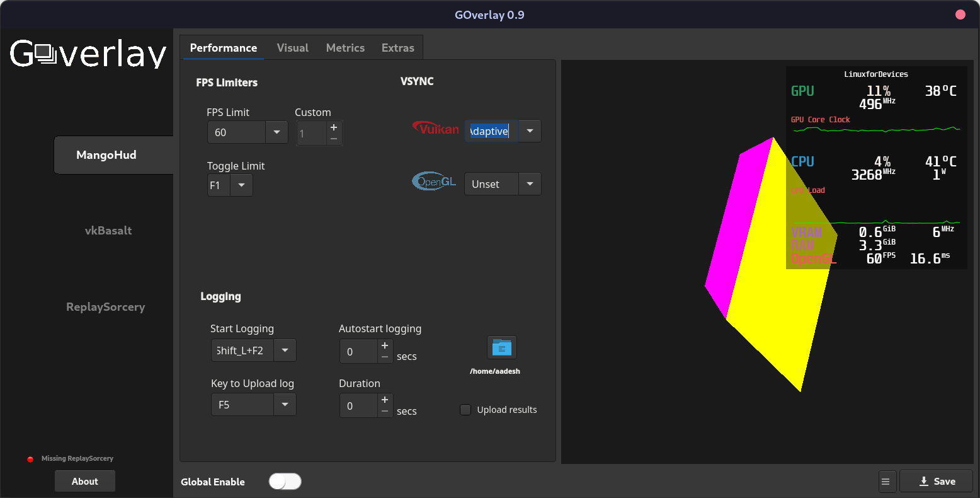Click the About button
980x498 pixels.
(x=84, y=480)
